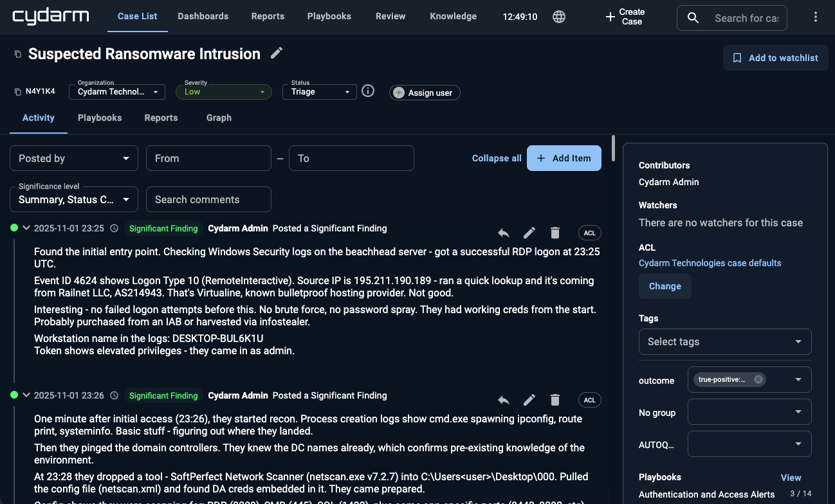Viewport: 835px width, 504px height.
Task: Open the Select tags dropdown
Action: (x=724, y=341)
